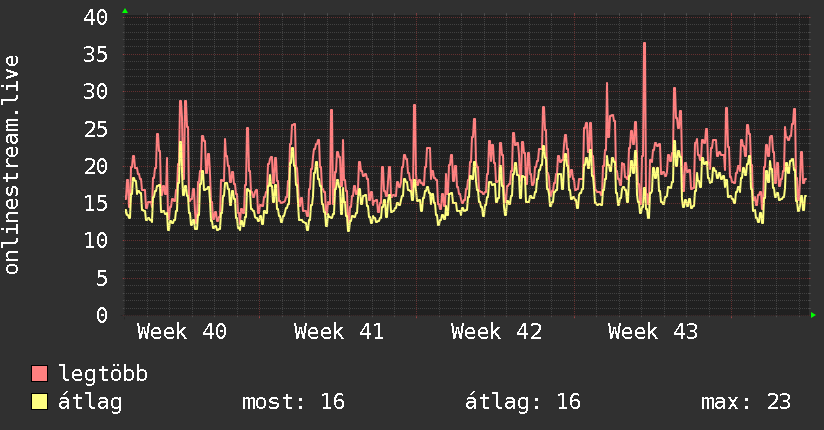The width and height of the screenshot is (824, 430).
Task: Click the Week 40 axis label
Action: [182, 332]
